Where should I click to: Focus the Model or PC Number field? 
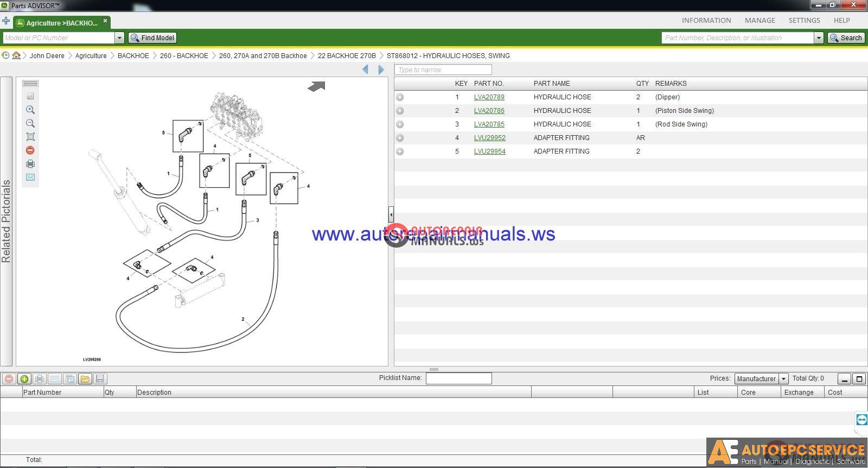59,38
